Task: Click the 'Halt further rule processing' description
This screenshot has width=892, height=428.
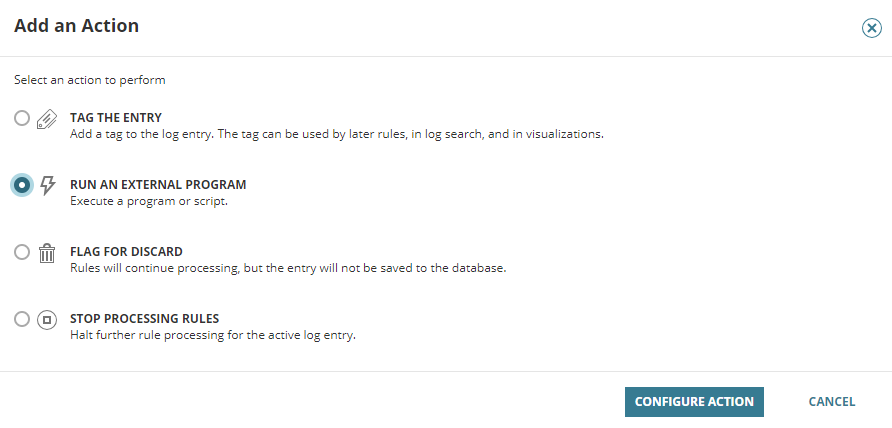Action: (x=213, y=335)
